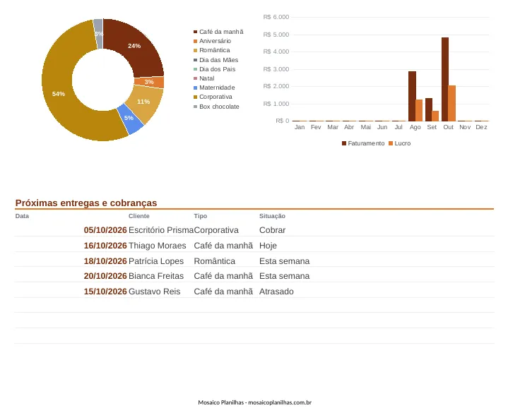Viewport: 508px width, 420px height.
Task: Click the Próximas entregas e cobranças heading
Action: (86, 203)
